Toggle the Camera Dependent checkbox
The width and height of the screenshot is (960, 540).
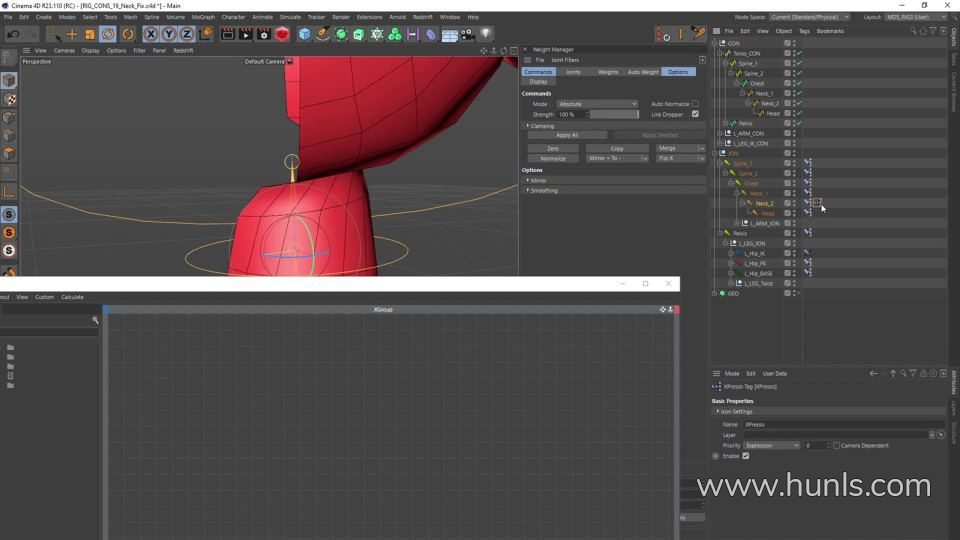tap(836, 446)
